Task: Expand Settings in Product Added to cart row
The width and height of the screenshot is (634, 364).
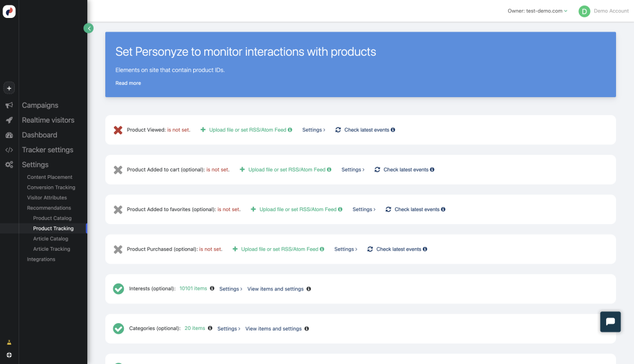Action: point(353,170)
